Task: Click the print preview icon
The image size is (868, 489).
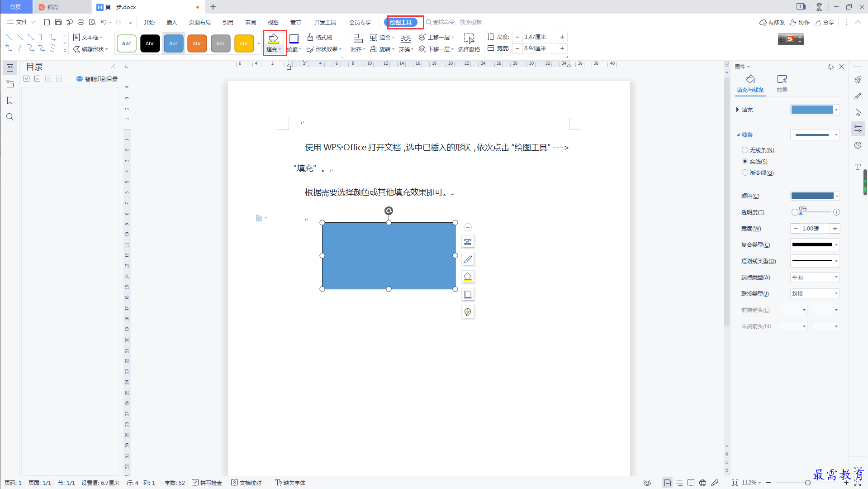Action: point(92,22)
